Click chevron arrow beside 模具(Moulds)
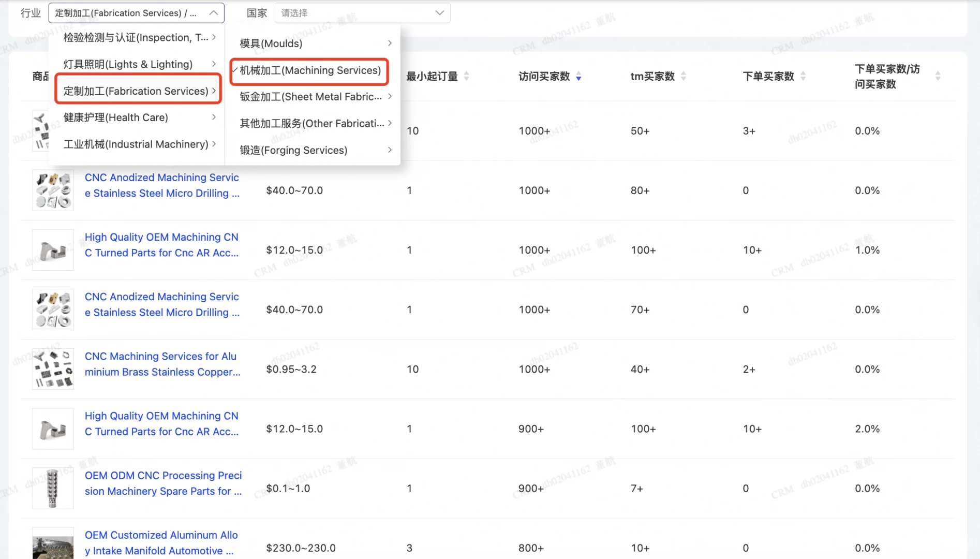The image size is (980, 559). (390, 43)
